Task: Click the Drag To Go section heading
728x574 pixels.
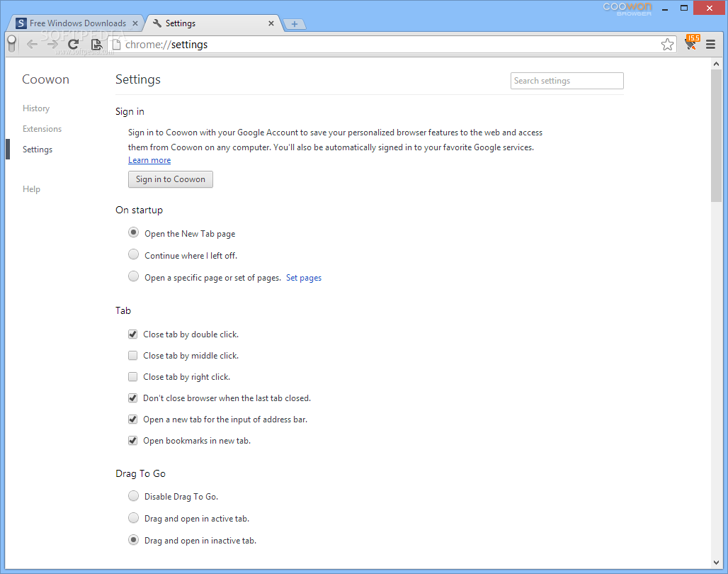Action: [141, 473]
